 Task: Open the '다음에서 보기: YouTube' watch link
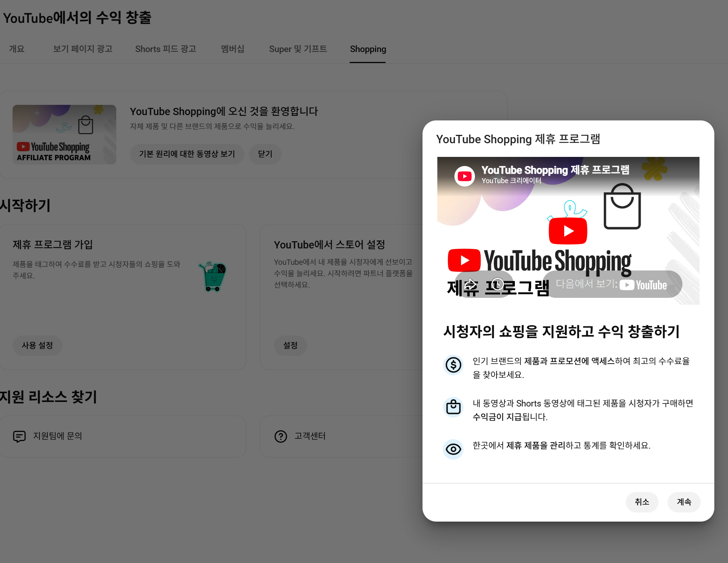point(612,285)
